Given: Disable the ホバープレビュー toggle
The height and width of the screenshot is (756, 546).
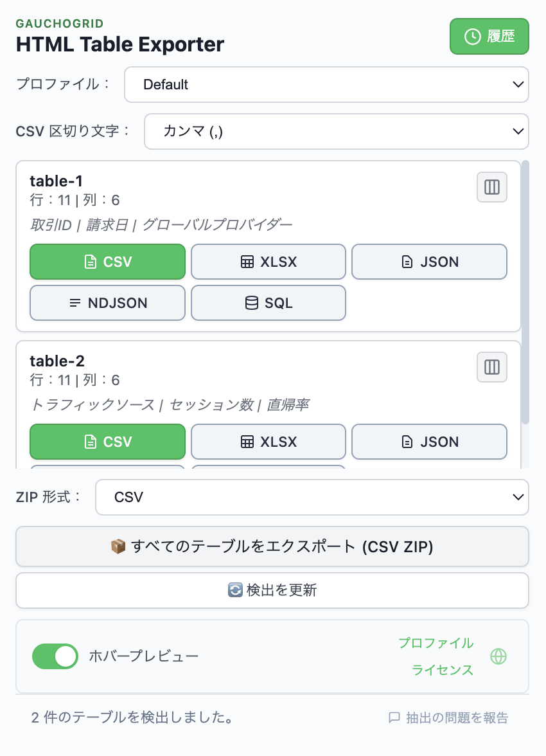Looking at the screenshot, I should [55, 657].
